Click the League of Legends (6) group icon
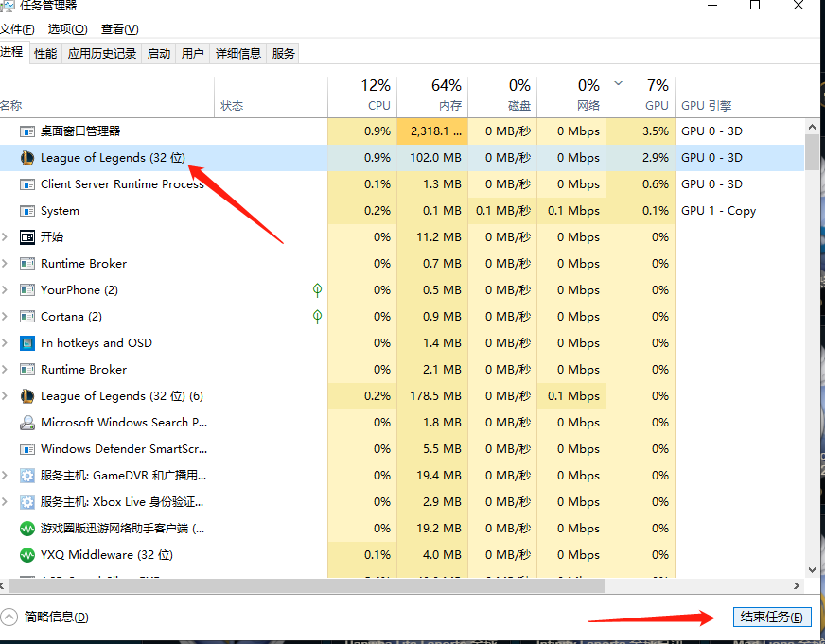This screenshot has width=825, height=644. tap(26, 396)
